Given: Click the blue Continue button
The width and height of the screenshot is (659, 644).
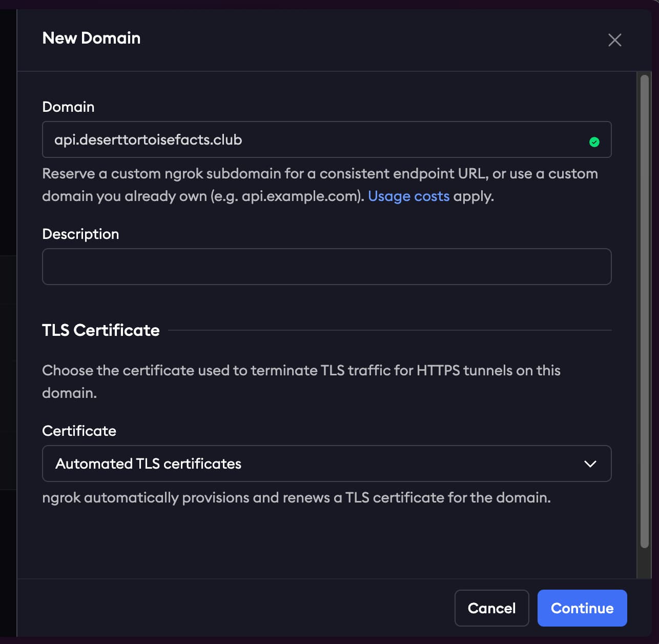Looking at the screenshot, I should coord(582,608).
